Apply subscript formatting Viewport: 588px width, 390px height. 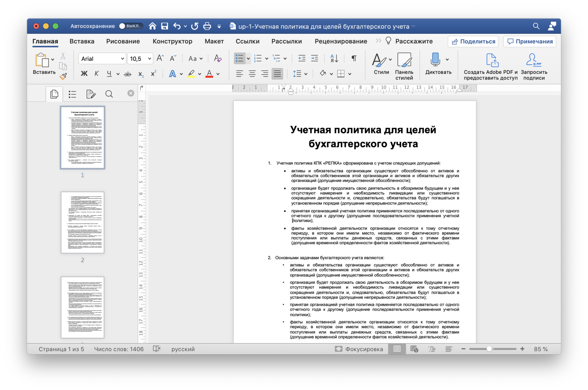[141, 74]
